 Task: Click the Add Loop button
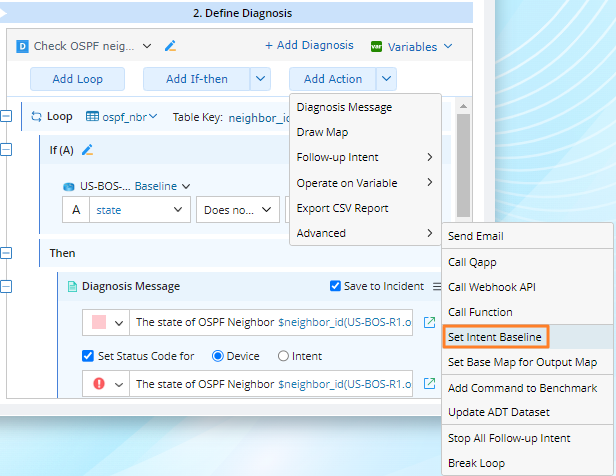[x=77, y=79]
